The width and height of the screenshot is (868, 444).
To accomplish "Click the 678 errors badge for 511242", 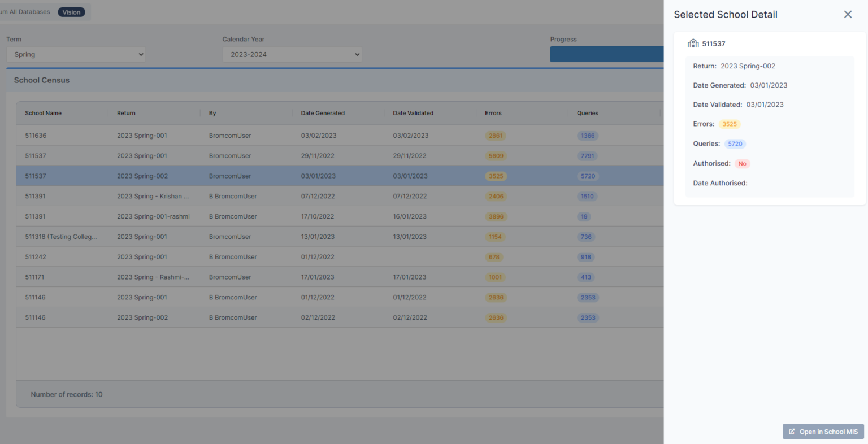I will point(494,257).
